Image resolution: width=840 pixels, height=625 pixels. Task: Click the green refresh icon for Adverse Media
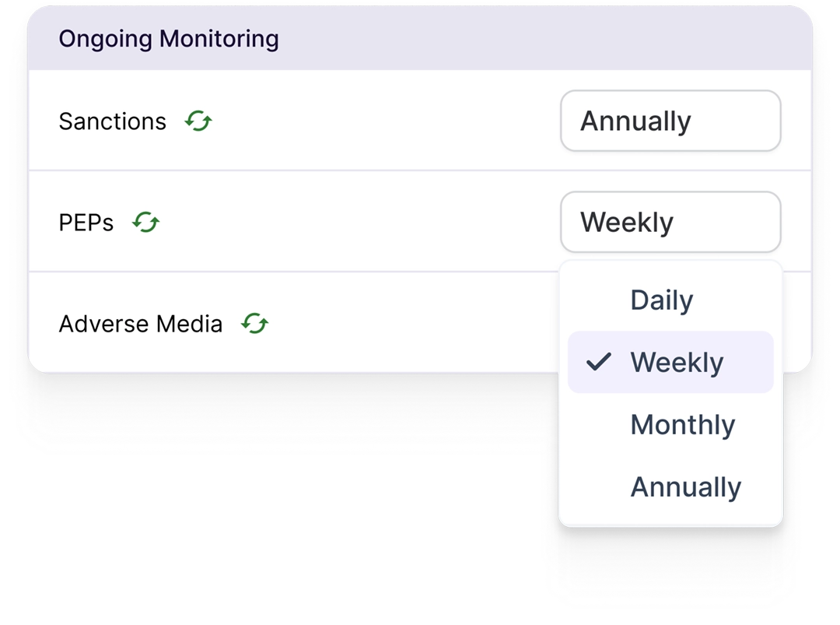pos(254,324)
